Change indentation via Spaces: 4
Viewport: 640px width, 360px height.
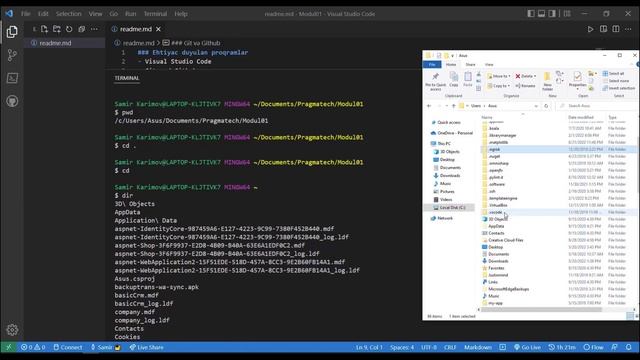pos(402,347)
